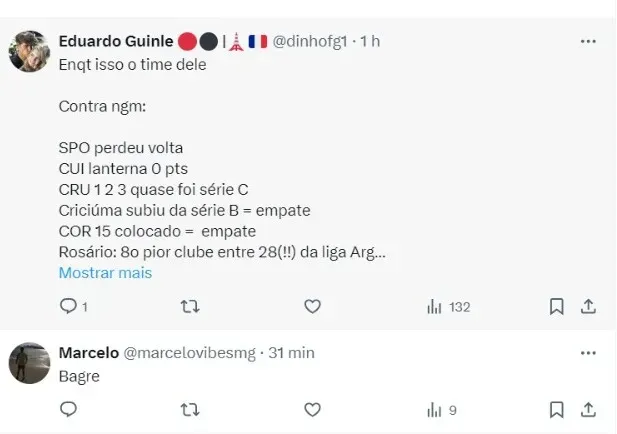Reply to Eduardo Guinle's tweet

pyautogui.click(x=68, y=307)
